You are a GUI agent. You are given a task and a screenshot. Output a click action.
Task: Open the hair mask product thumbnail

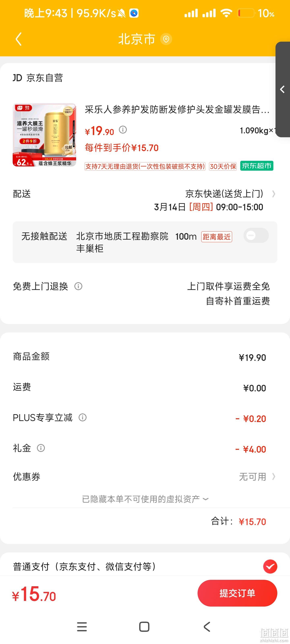click(44, 135)
